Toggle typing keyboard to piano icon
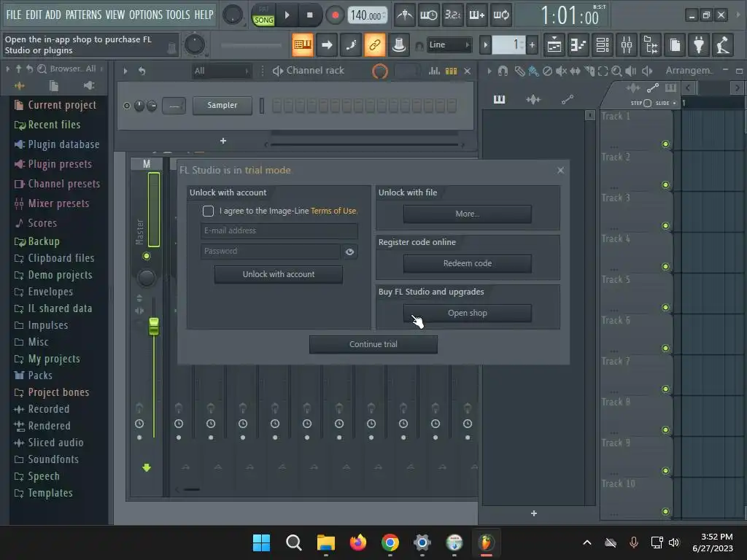Screen dimensions: 747x560 pyautogui.click(x=303, y=44)
